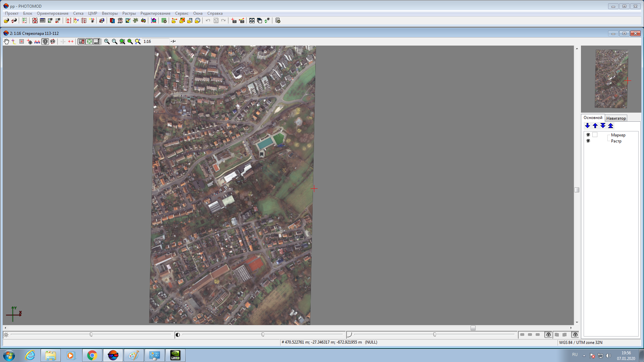Click the red grid marker icon
This screenshot has height=362, width=644.
[21, 42]
